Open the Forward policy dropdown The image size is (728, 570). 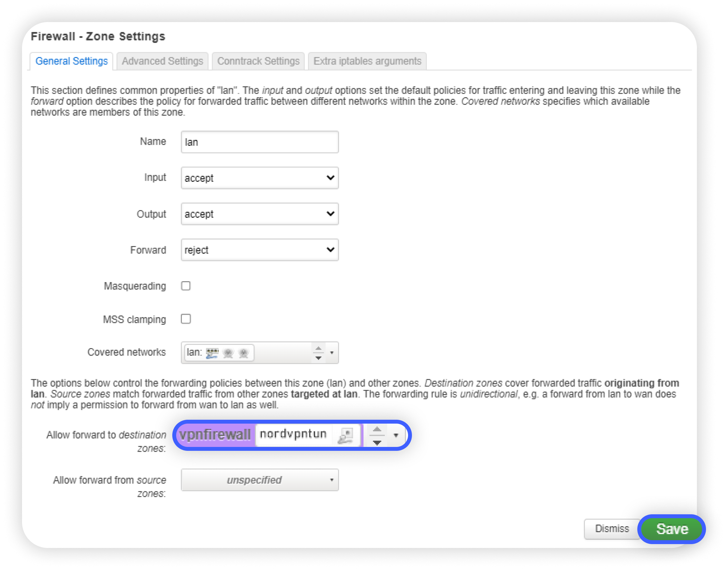tap(260, 250)
